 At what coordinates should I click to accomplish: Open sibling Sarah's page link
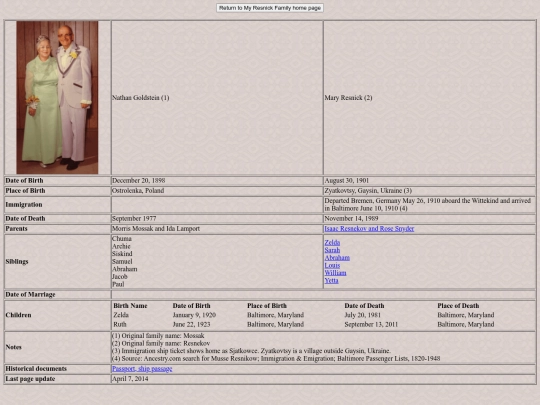pos(332,250)
